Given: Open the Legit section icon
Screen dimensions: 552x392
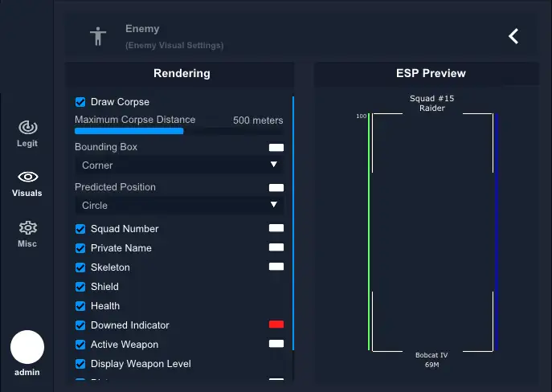Looking at the screenshot, I should 28,128.
